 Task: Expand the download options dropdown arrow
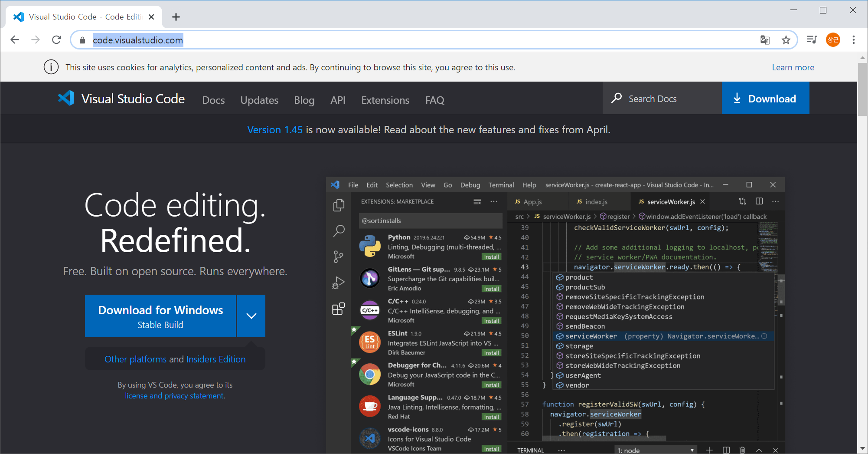251,316
